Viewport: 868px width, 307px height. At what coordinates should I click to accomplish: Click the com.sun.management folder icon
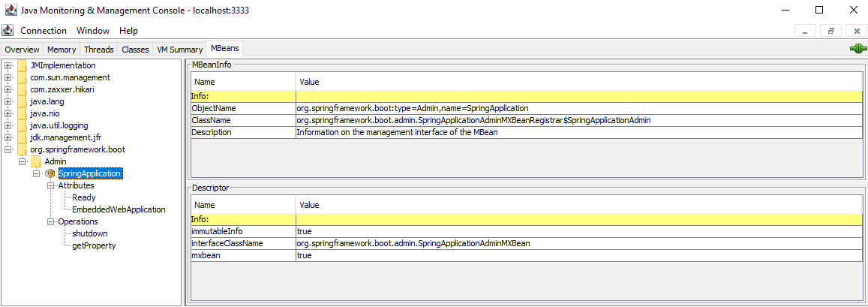(23, 77)
